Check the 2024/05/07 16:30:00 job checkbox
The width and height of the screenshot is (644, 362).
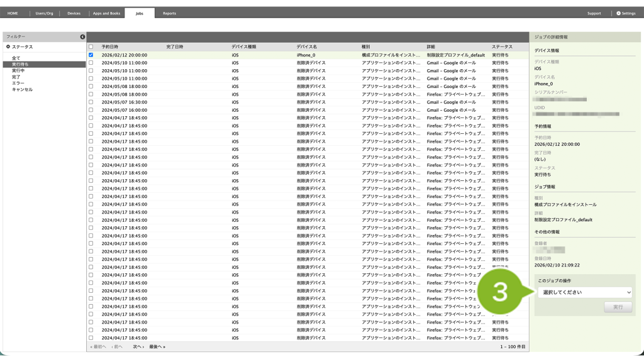point(91,102)
